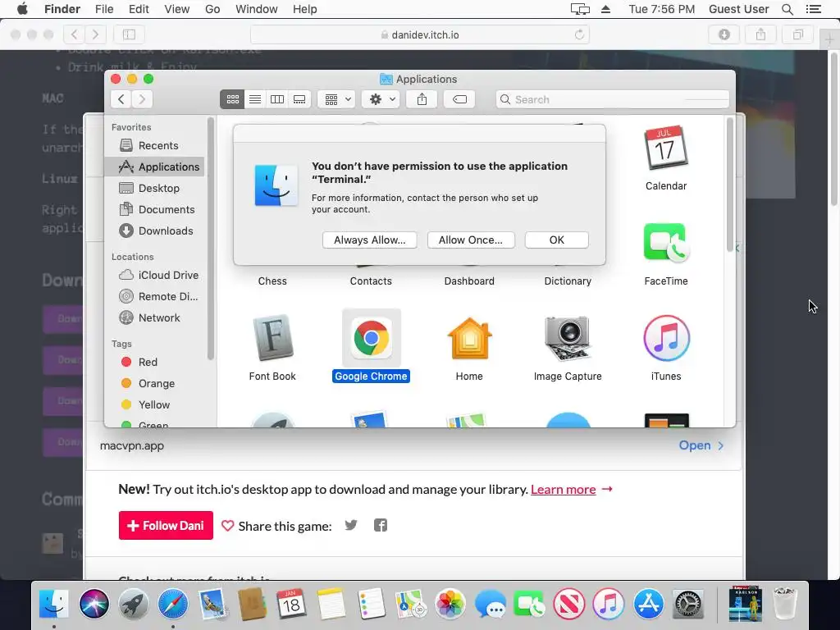The height and width of the screenshot is (630, 840).
Task: Click Always Allow in permission dialog
Action: [370, 240]
